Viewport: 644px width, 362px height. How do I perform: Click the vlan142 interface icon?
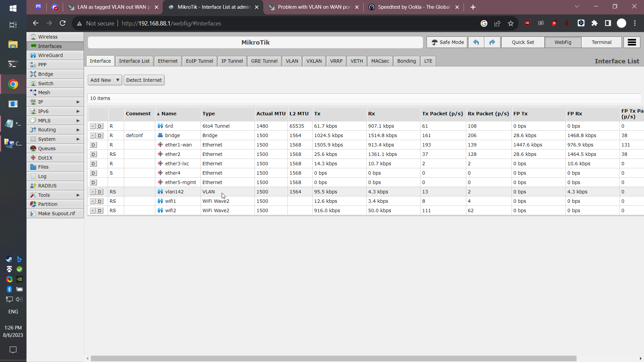point(160,192)
